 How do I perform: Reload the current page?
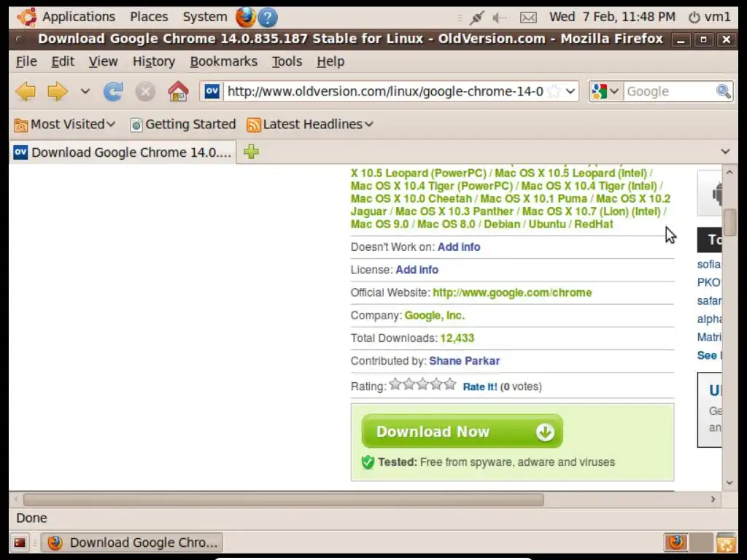[x=113, y=91]
